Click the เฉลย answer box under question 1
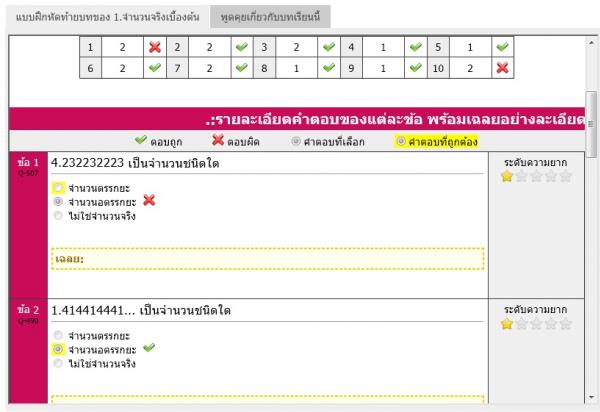 tap(268, 259)
